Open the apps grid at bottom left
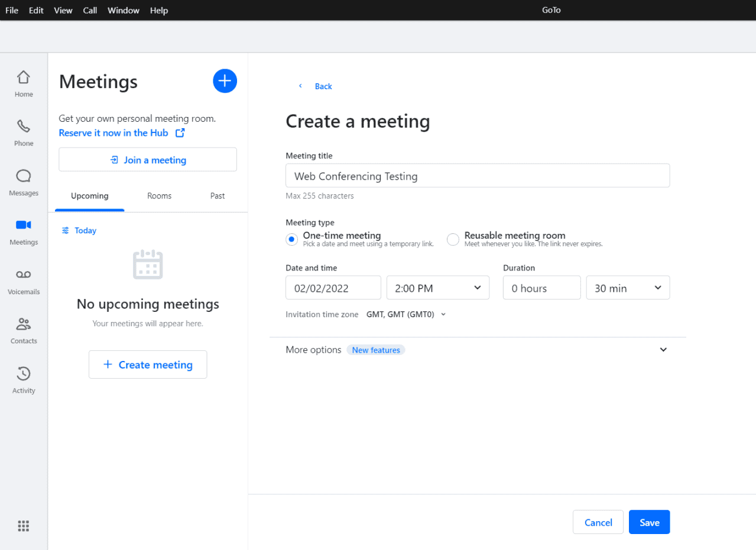Screen dimensions: 756x550 [x=23, y=526]
